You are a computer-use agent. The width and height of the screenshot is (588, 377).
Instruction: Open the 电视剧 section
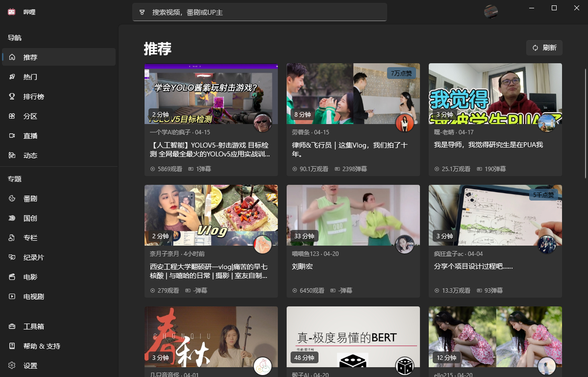(x=59, y=296)
